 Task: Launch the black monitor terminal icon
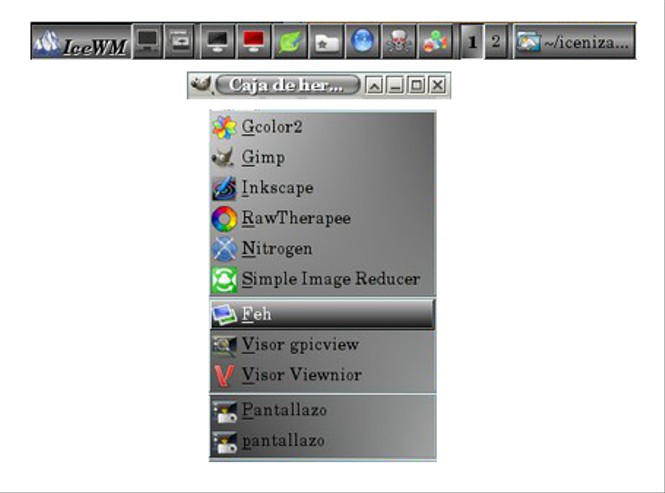(217, 42)
